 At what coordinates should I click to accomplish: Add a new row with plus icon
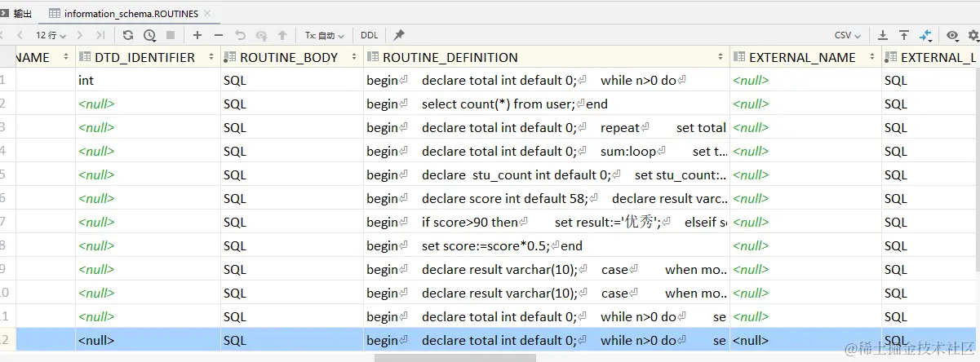point(197,35)
